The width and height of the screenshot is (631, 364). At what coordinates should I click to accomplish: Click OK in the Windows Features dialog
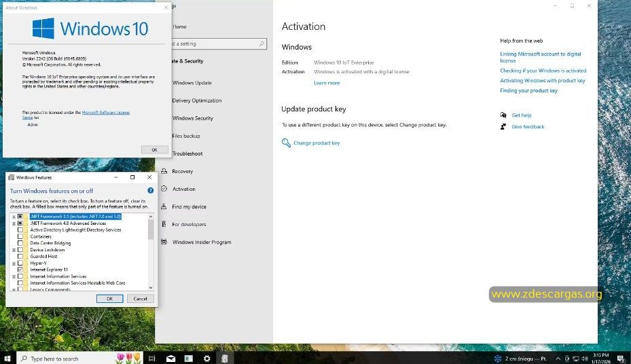(109, 298)
